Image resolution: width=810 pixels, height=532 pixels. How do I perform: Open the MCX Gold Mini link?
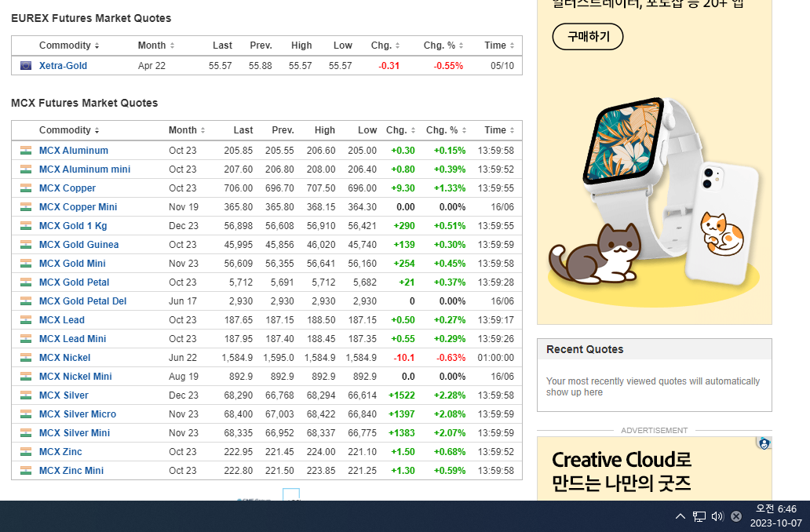(72, 264)
